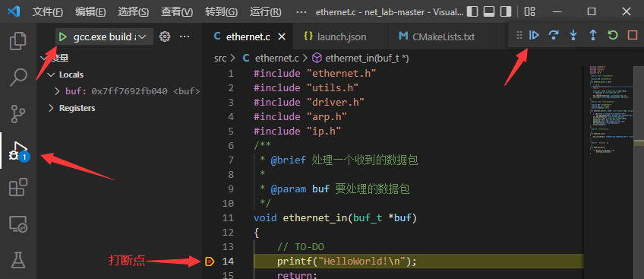Stop the debug session

click(633, 35)
